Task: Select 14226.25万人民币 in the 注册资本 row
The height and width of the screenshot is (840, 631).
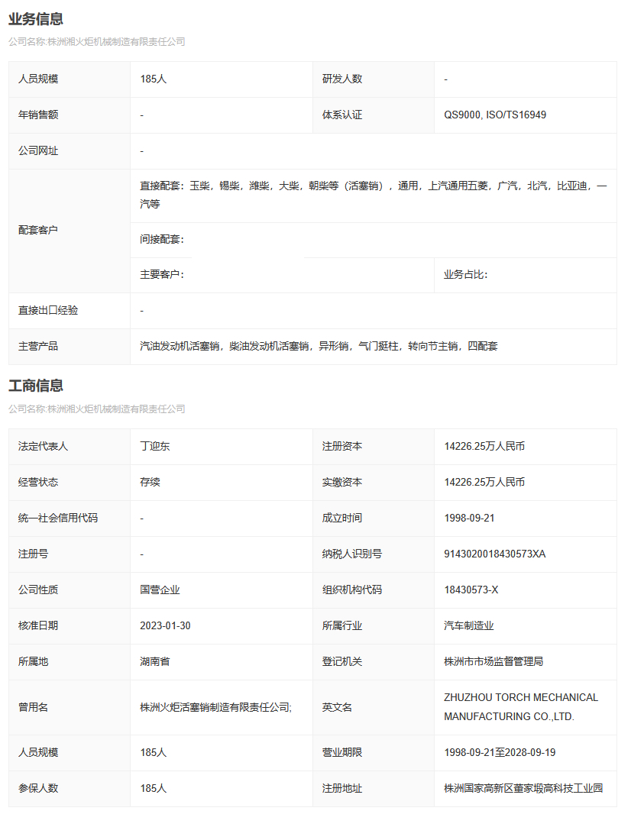Action: (x=484, y=447)
